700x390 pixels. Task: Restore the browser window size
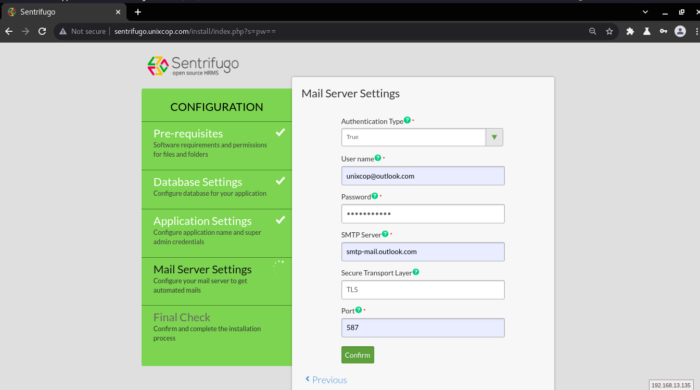click(681, 12)
